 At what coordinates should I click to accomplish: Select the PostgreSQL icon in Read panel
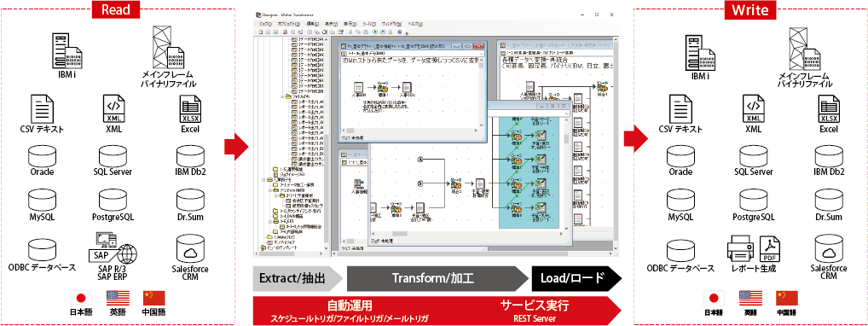pyautogui.click(x=113, y=201)
